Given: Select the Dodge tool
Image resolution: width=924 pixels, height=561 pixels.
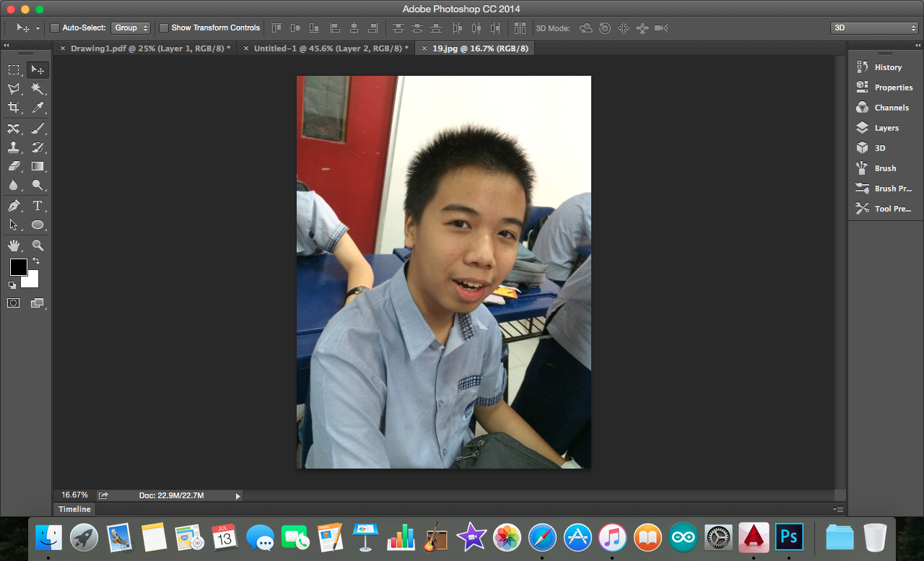Looking at the screenshot, I should pyautogui.click(x=38, y=185).
